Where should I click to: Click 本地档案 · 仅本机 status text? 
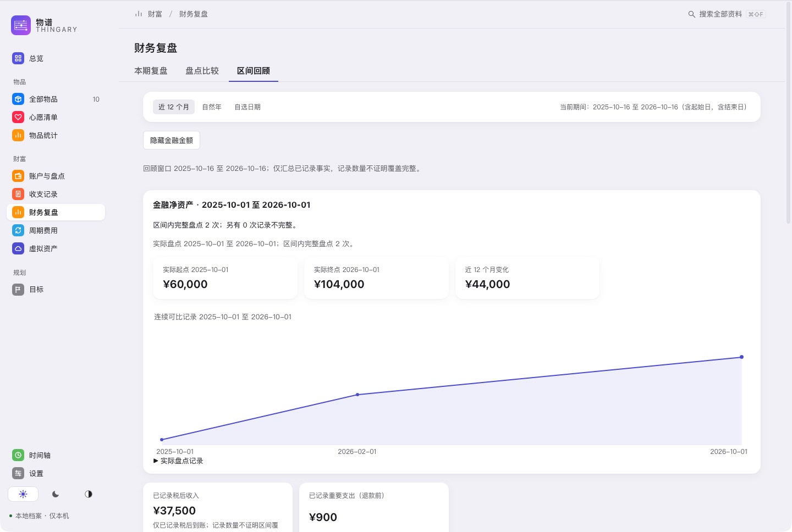pos(42,516)
